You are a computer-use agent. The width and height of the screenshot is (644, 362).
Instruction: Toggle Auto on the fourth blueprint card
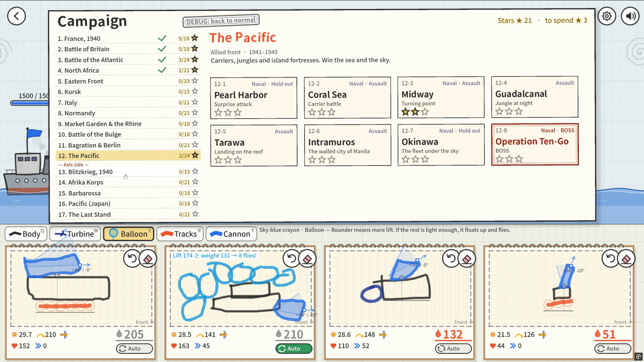613,349
